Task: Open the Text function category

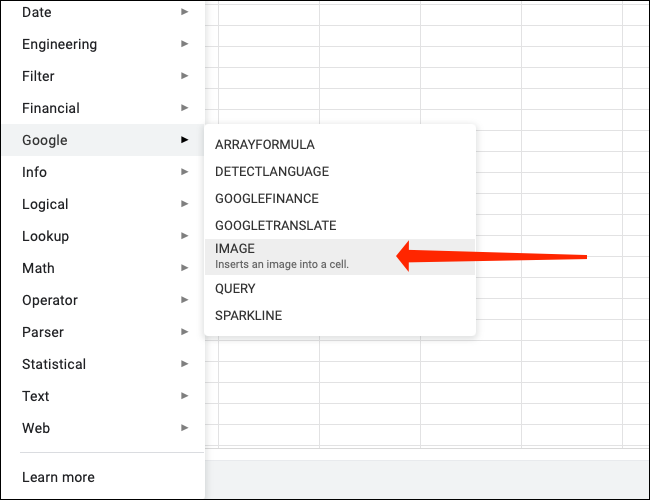Action: (x=36, y=396)
